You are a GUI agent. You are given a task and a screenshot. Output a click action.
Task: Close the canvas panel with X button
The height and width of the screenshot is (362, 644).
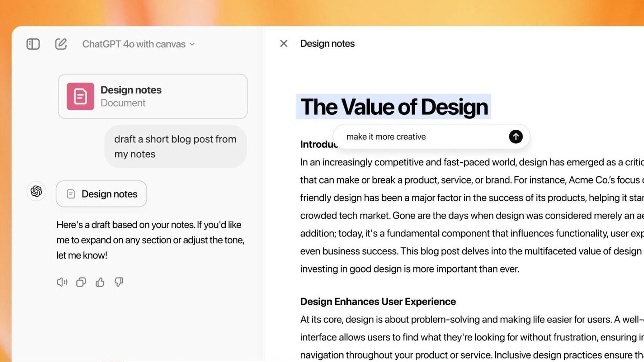(x=283, y=44)
